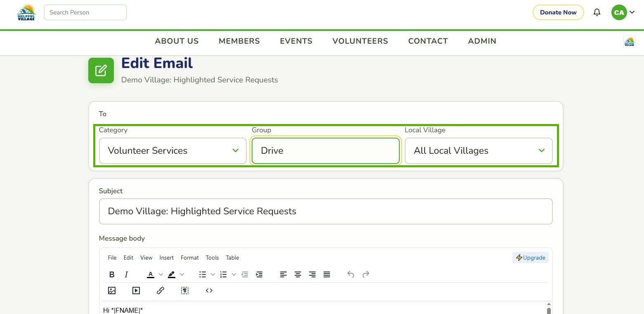Center align the text
This screenshot has width=644, height=314.
(298, 274)
